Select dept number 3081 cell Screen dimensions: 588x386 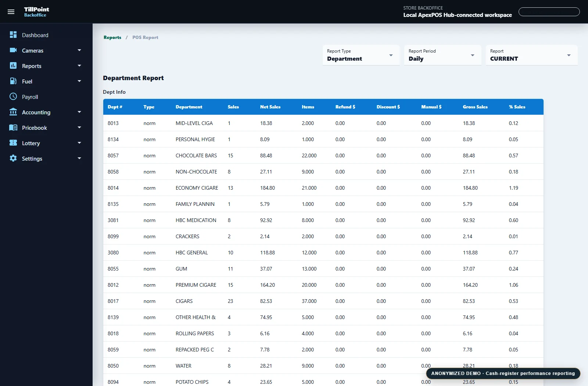tap(113, 220)
